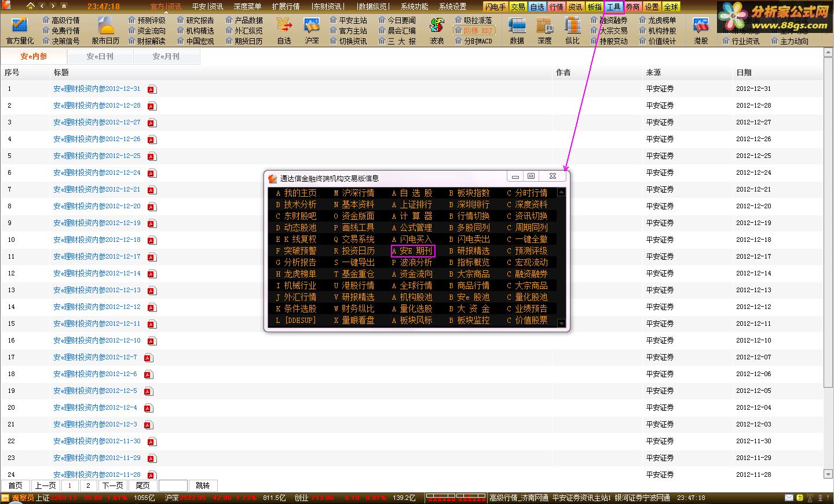
Task: Click the 全球 shortcut button
Action: tap(671, 7)
